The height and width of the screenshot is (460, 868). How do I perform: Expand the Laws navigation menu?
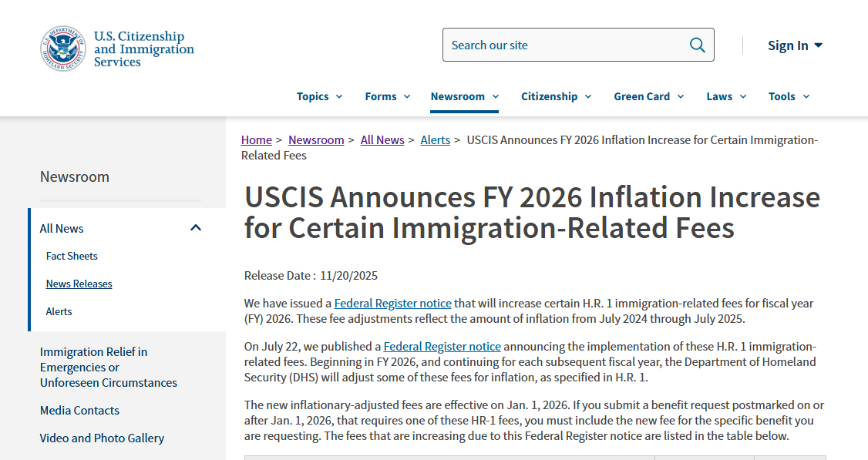tap(726, 96)
